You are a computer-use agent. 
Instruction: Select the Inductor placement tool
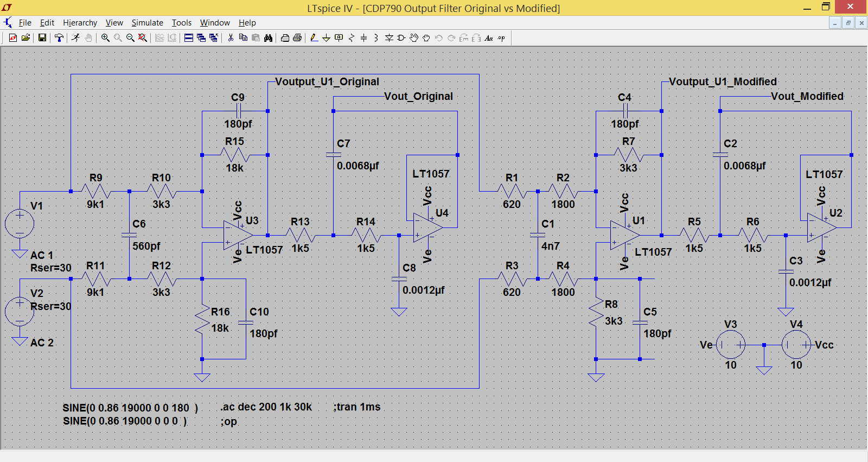376,38
